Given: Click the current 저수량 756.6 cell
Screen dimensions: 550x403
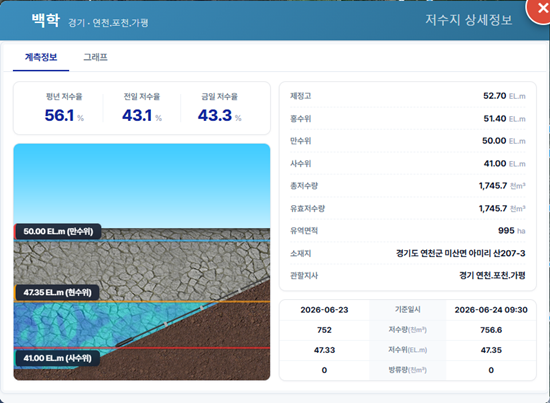Looking at the screenshot, I should coord(491,330).
